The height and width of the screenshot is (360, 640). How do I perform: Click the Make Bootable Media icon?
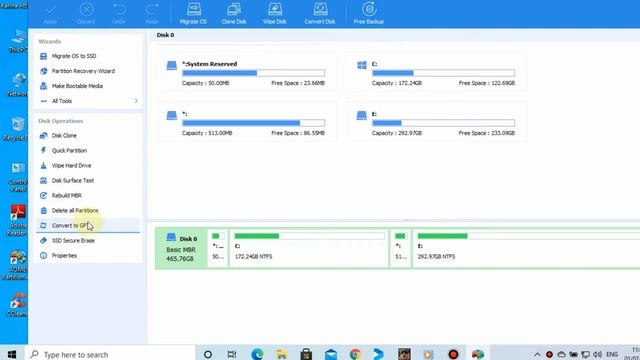(44, 86)
